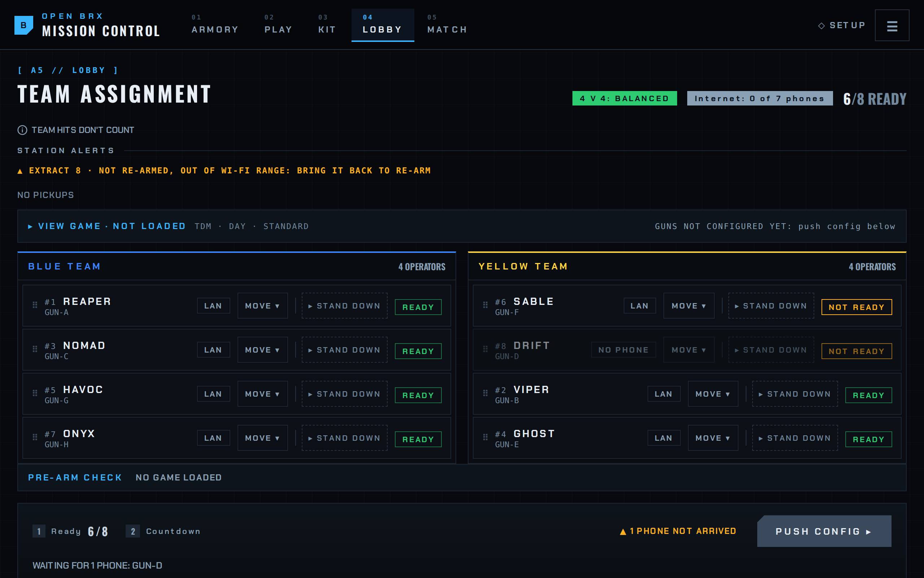Click Stand Down for Onyx
The image size is (924, 578).
coord(344,437)
